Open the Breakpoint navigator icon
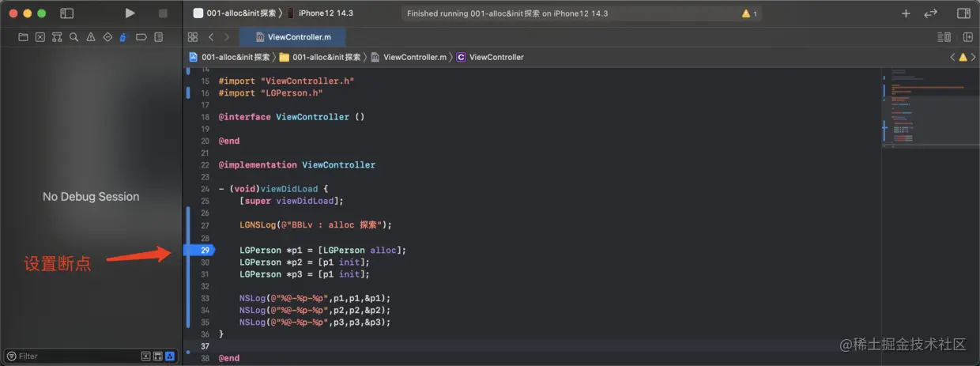This screenshot has width=980, height=366. [141, 37]
